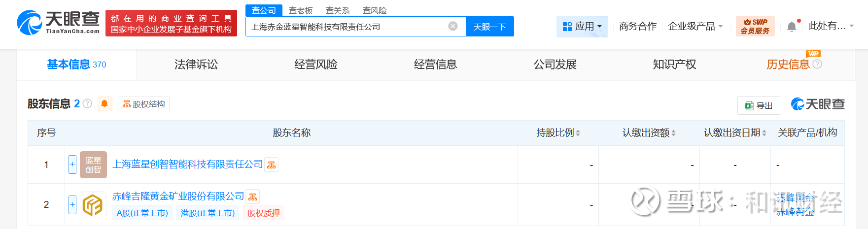Sort by 认缴出资额 column
Screen dimensions: 868x229
[x=649, y=132]
